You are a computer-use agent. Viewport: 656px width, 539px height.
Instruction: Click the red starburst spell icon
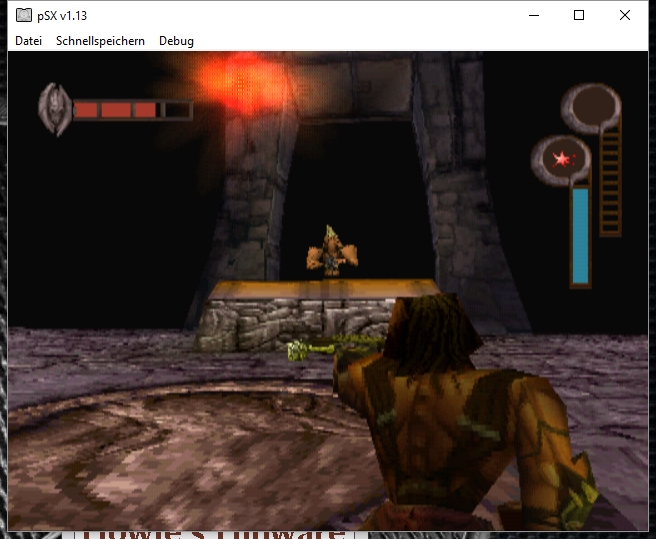pos(562,159)
